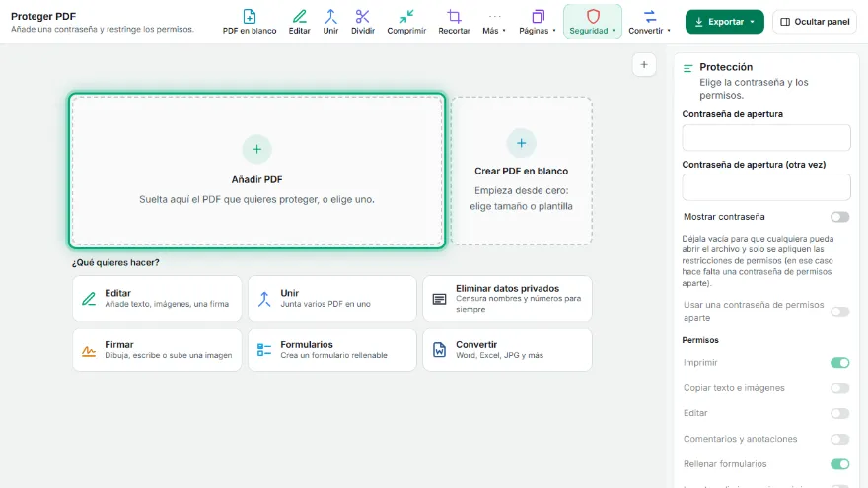
Task: Disable Rellenar formularios toggle
Action: (839, 464)
